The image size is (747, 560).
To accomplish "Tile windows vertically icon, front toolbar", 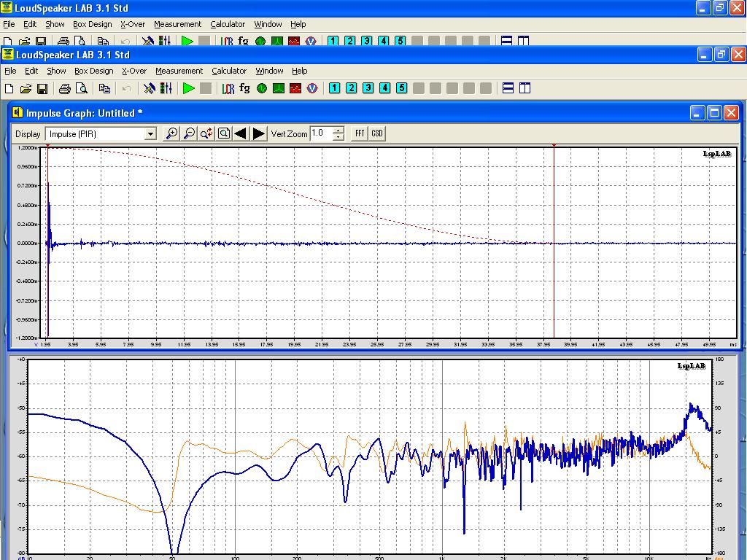I will coord(525,88).
